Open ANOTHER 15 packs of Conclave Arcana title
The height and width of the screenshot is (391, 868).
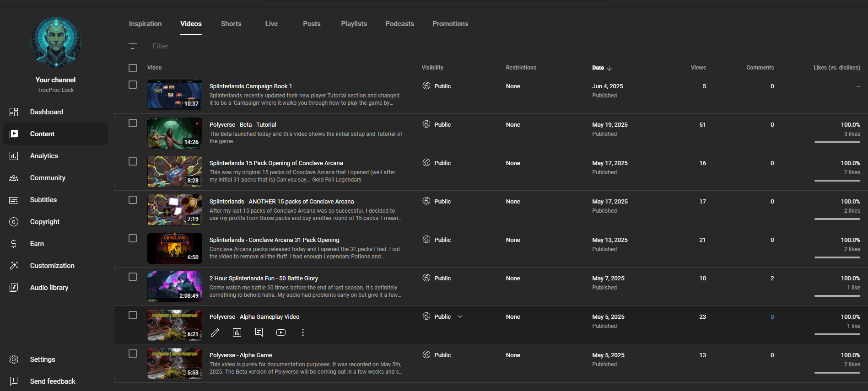pyautogui.click(x=282, y=202)
